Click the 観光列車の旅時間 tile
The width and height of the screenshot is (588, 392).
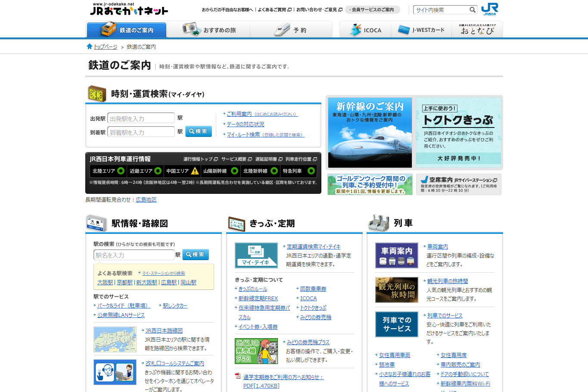(397, 290)
